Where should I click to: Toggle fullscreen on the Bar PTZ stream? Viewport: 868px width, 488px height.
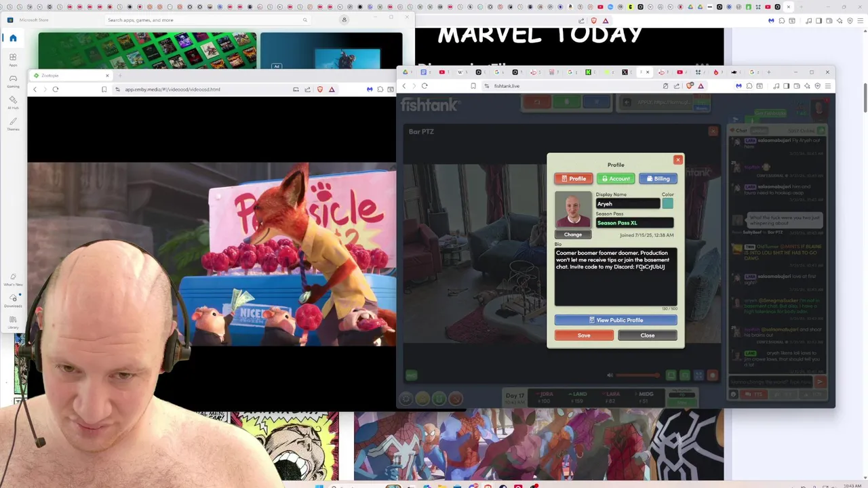(x=698, y=375)
